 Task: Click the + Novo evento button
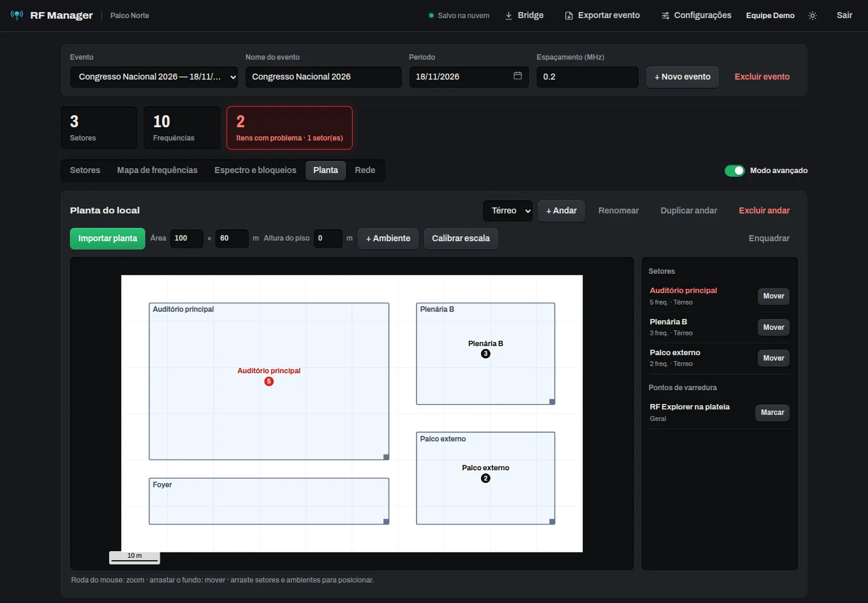click(682, 77)
